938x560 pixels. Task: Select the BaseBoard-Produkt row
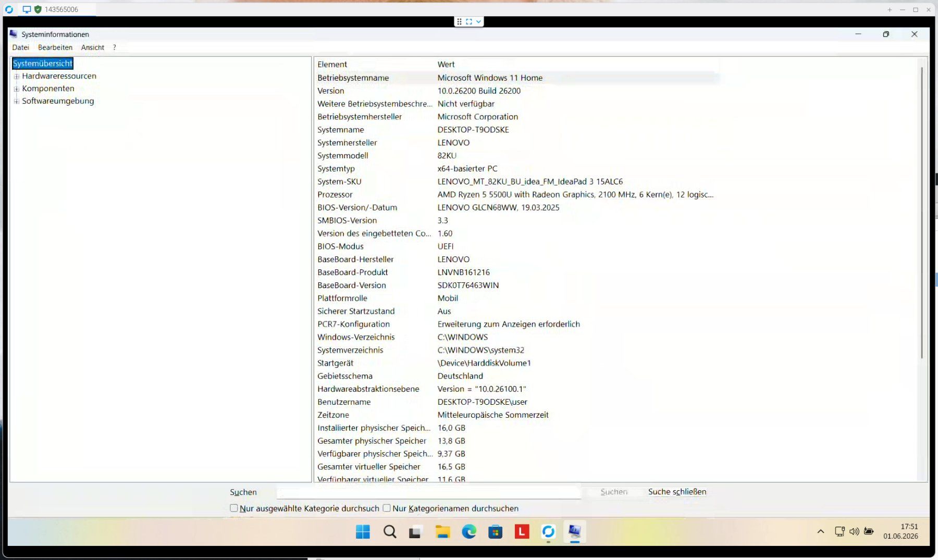pyautogui.click(x=517, y=272)
